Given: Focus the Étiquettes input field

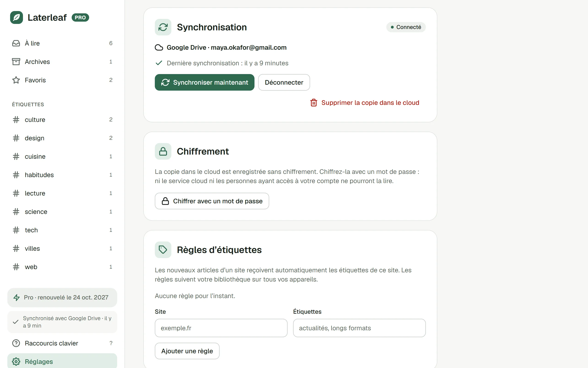Looking at the screenshot, I should pyautogui.click(x=359, y=328).
